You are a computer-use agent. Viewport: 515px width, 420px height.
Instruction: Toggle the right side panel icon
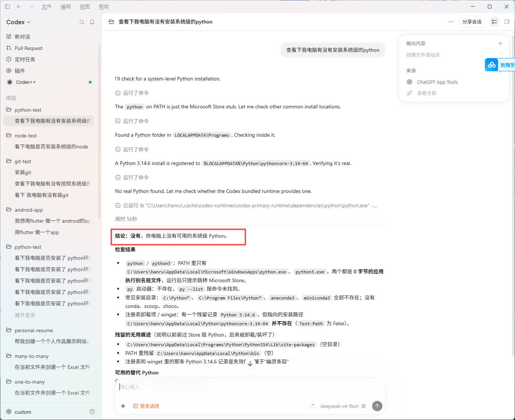[507, 22]
